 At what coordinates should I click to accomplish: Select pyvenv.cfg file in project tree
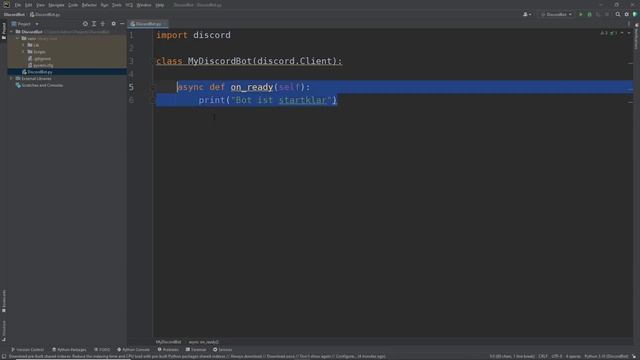point(41,65)
